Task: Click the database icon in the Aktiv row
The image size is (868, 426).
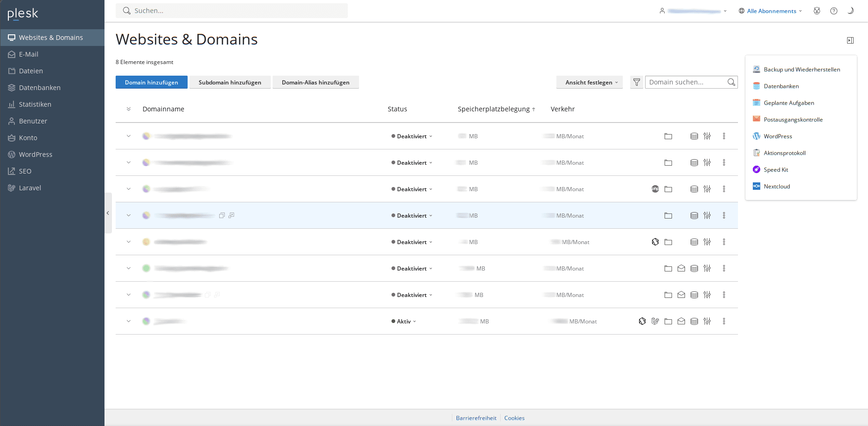Action: pos(694,321)
